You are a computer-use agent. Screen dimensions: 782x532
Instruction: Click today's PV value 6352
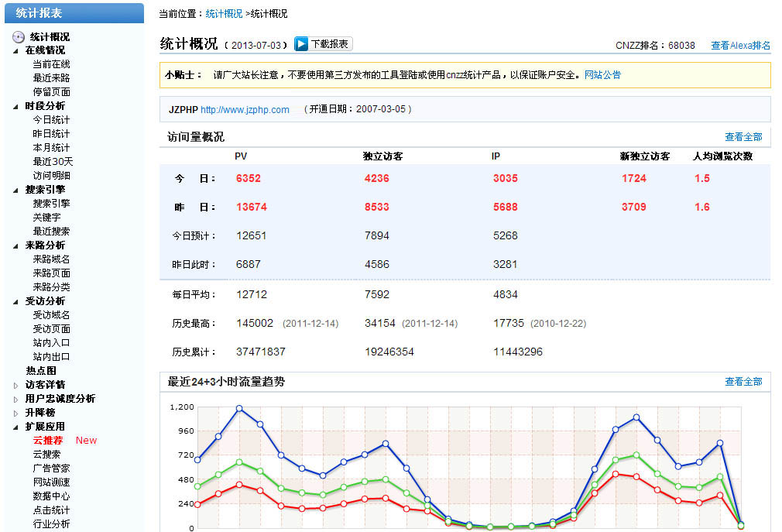(249, 179)
